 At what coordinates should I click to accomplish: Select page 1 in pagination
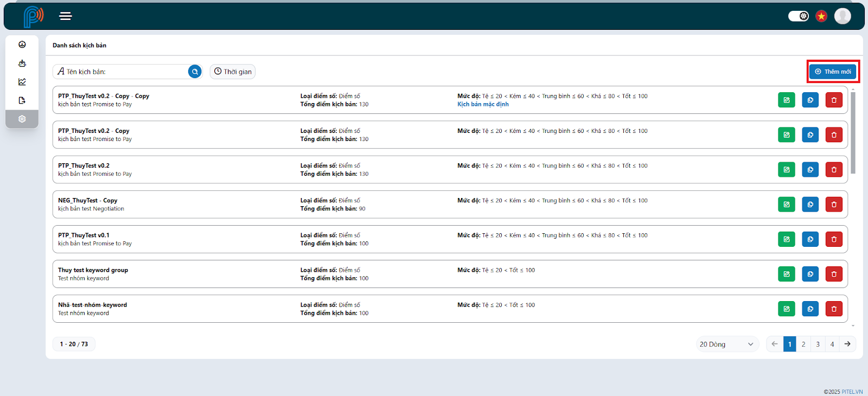pyautogui.click(x=790, y=344)
